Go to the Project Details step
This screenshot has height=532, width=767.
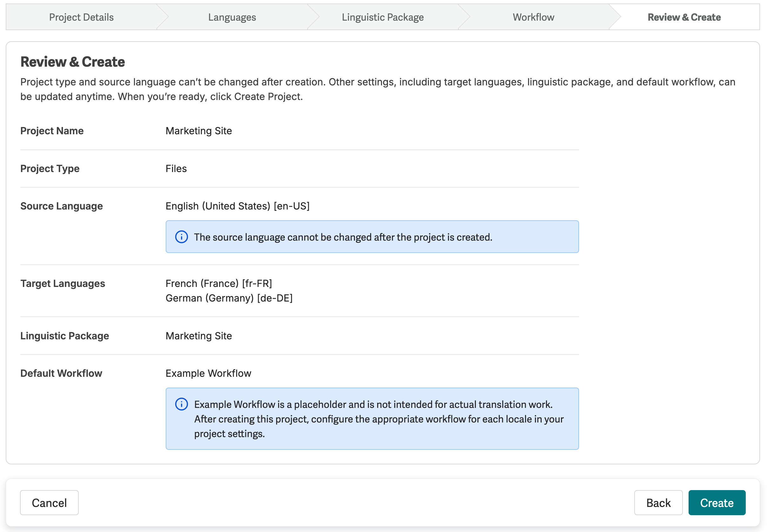[81, 17]
